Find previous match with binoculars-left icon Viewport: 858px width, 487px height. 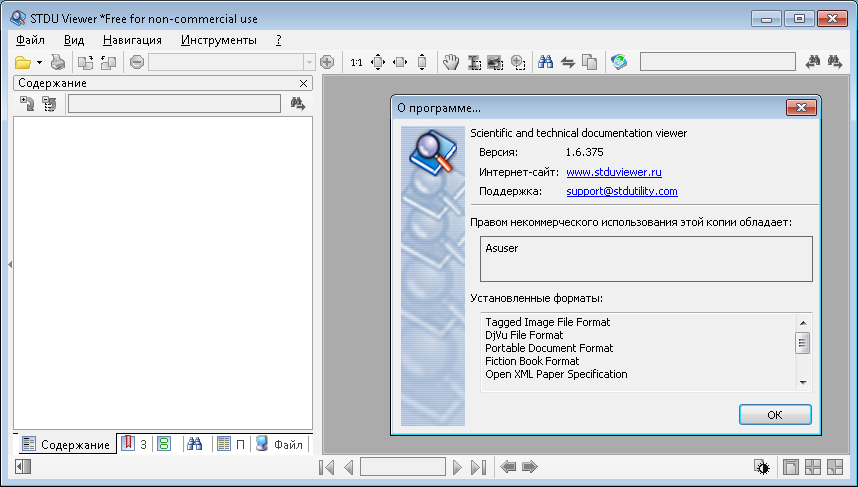[x=813, y=62]
